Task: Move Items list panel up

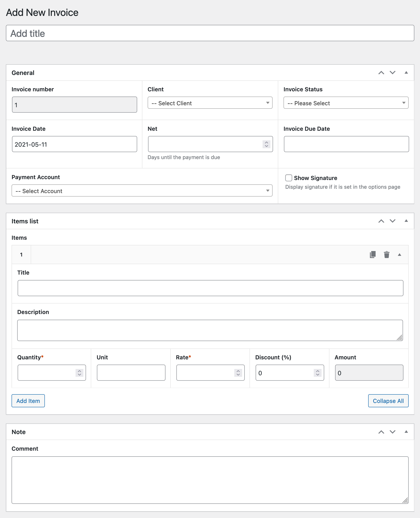Action: click(381, 221)
